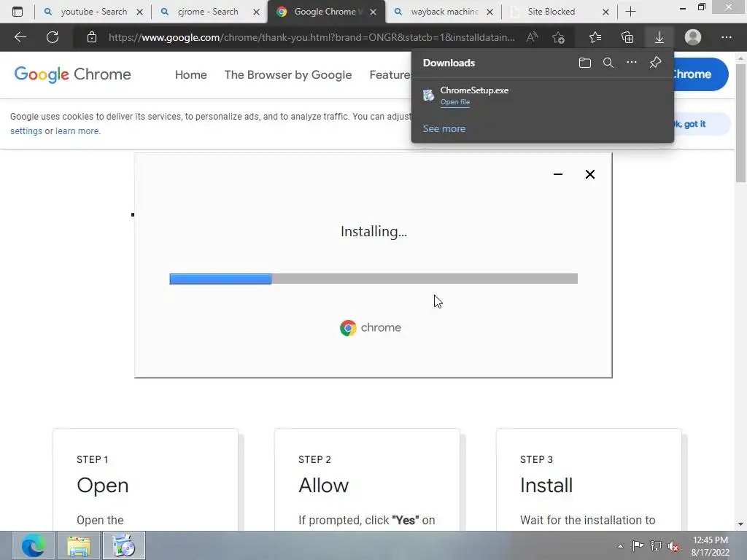The image size is (747, 560).
Task: Click See more in Downloads panel
Action: pyautogui.click(x=444, y=128)
